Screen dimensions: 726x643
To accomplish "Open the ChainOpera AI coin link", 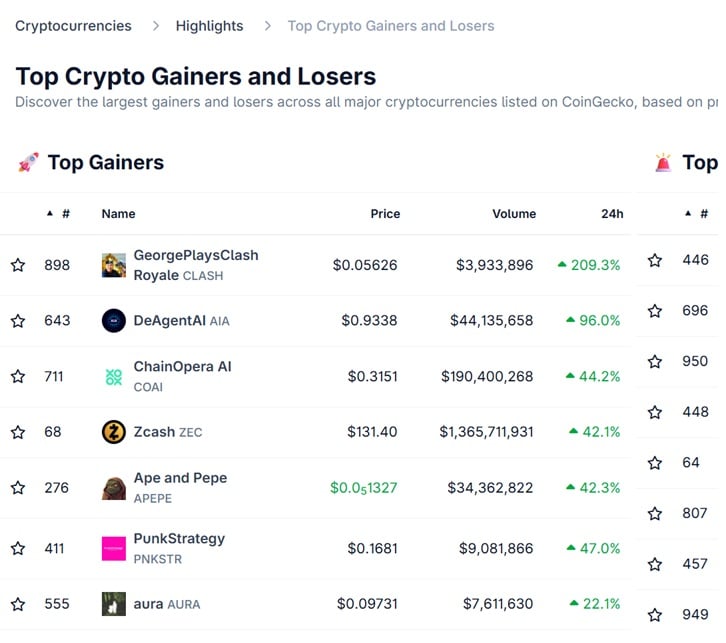I will click(182, 367).
